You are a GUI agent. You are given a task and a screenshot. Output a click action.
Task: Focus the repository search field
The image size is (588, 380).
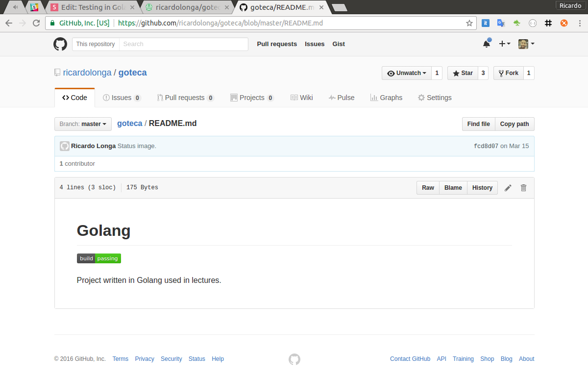(183, 44)
